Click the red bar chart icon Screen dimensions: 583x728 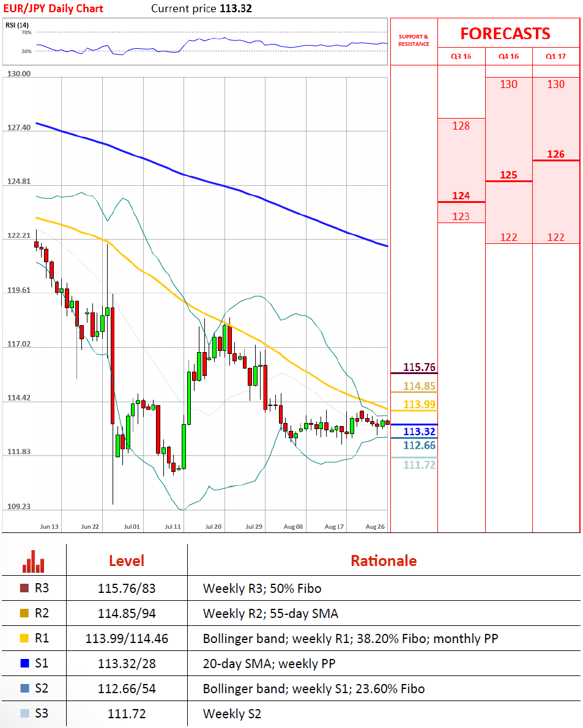tap(34, 561)
